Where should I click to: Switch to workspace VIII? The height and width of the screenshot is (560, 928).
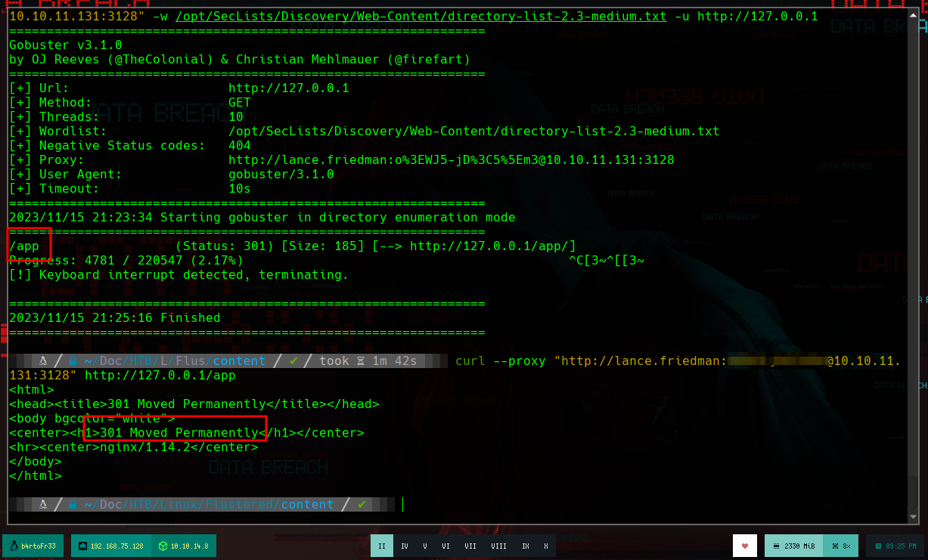(x=499, y=546)
